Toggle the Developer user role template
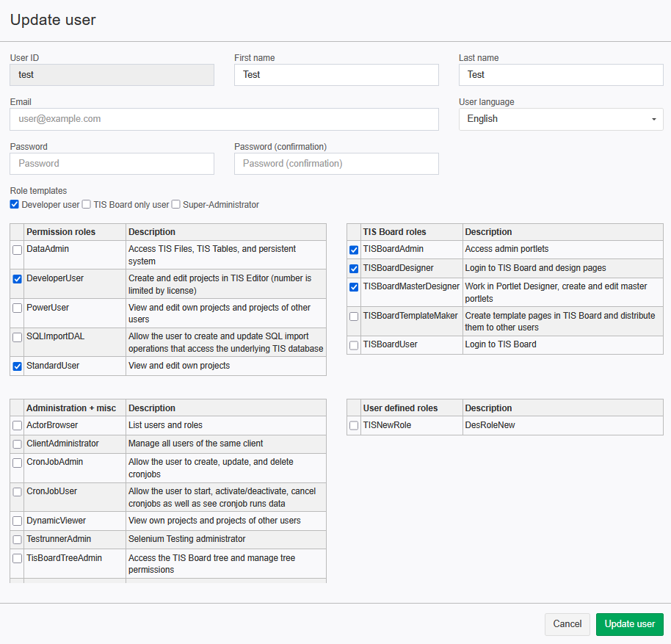This screenshot has width=671, height=644. point(15,205)
